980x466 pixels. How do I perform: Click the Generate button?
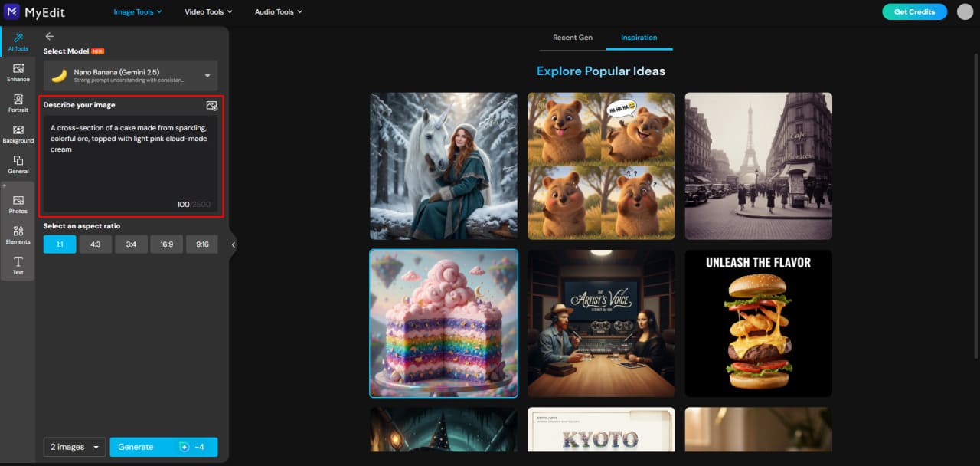pyautogui.click(x=164, y=447)
